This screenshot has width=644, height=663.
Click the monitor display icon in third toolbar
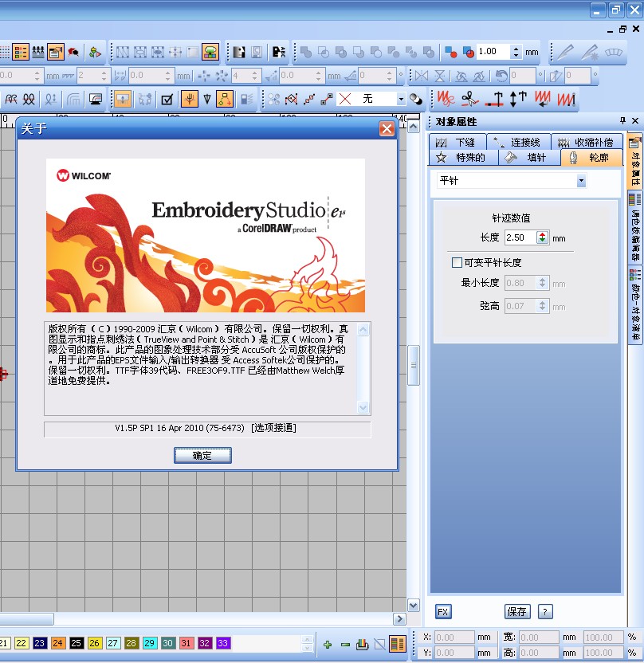click(96, 100)
